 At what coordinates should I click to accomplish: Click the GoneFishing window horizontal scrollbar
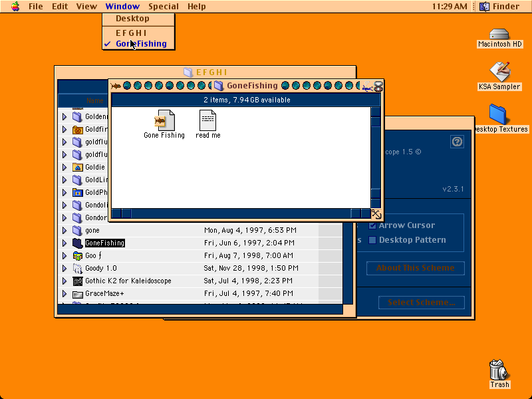pyautogui.click(x=241, y=213)
